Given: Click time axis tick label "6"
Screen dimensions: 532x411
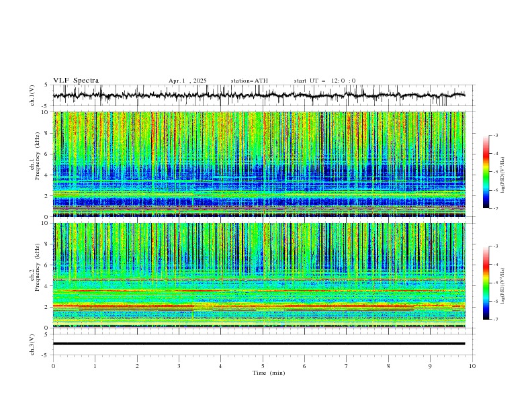Looking at the screenshot, I should point(304,366).
